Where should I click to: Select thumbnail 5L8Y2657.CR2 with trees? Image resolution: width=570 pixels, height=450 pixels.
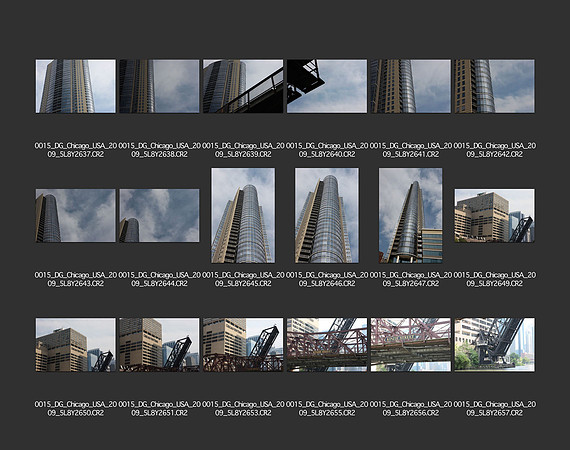coord(494,345)
